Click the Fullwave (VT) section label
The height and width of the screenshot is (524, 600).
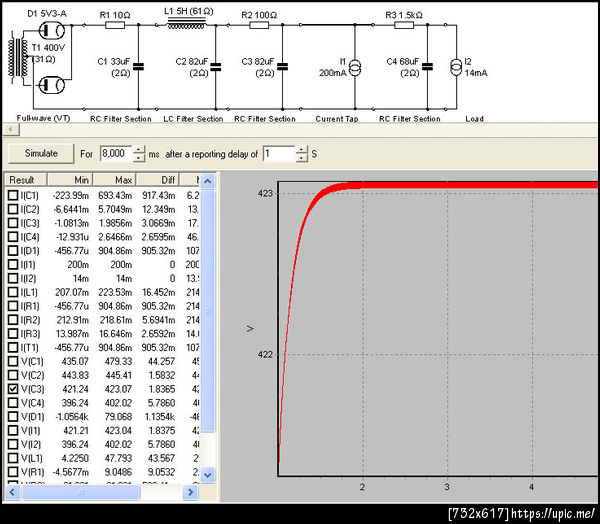point(43,118)
